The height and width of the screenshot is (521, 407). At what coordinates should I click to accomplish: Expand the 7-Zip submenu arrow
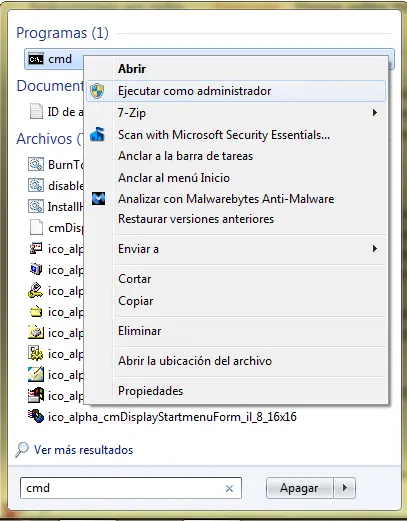[375, 113]
